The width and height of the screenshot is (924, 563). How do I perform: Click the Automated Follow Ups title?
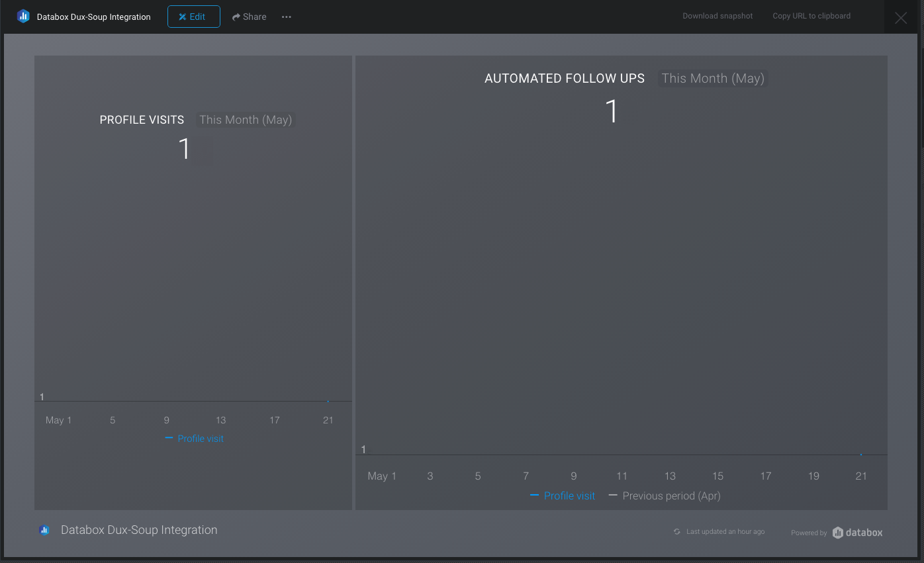tap(565, 78)
